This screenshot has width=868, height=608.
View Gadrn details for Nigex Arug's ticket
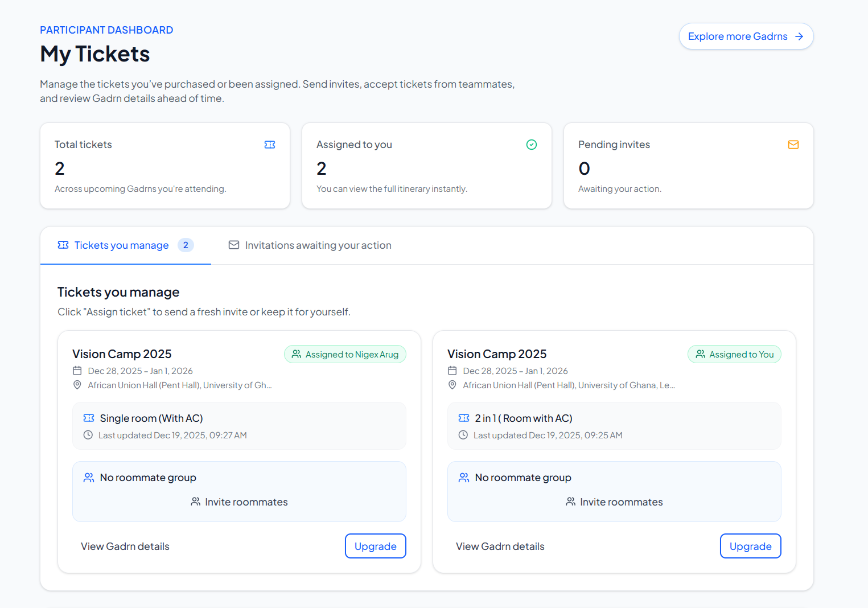point(125,546)
